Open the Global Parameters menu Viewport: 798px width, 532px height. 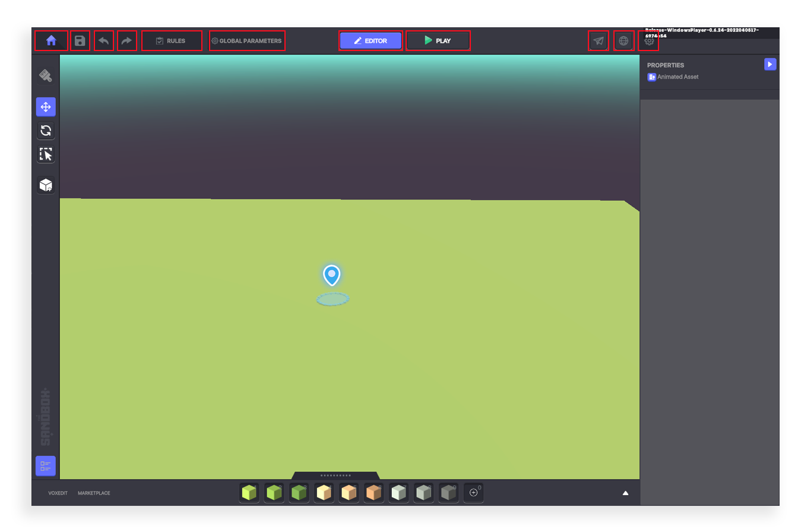tap(246, 41)
